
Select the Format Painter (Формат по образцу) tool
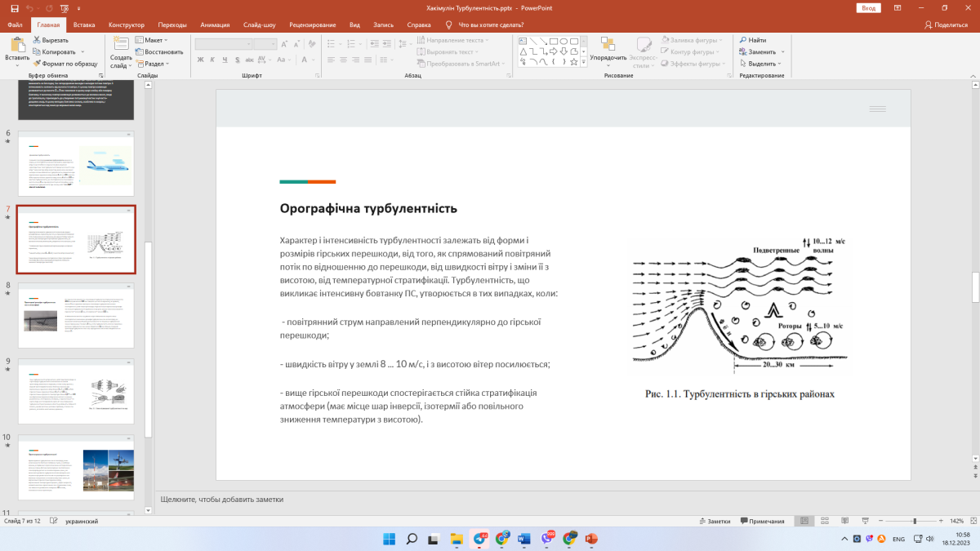tap(37, 63)
